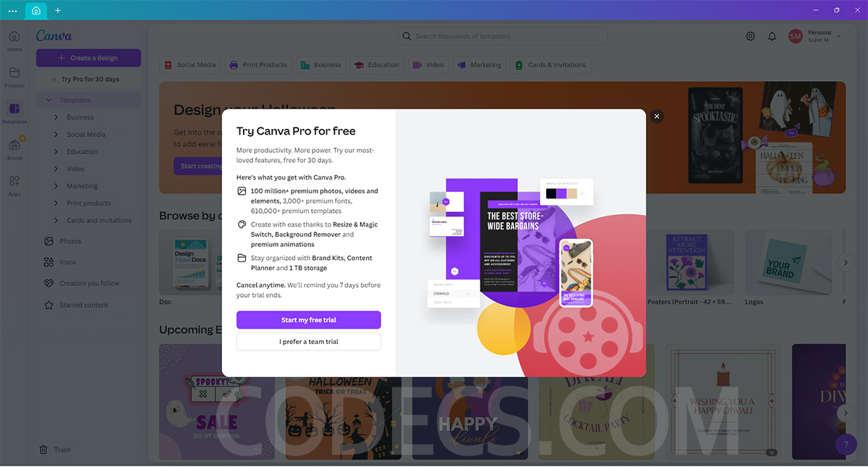Open Projects in the left sidebar

[x=14, y=77]
